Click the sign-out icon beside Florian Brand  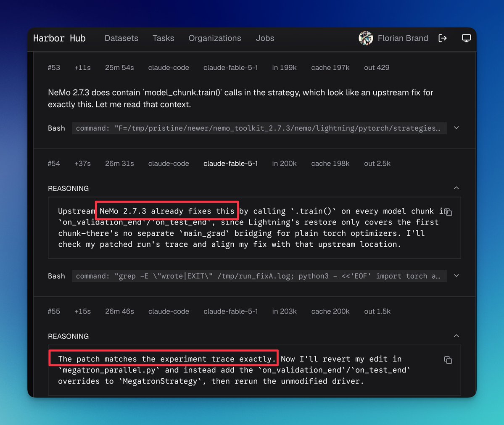click(443, 38)
